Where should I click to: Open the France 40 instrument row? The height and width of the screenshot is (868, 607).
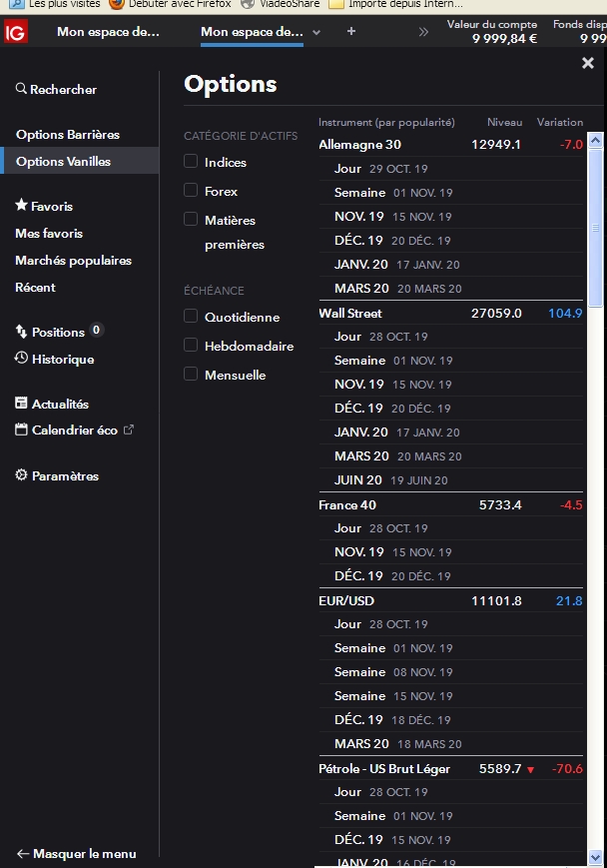(x=451, y=504)
